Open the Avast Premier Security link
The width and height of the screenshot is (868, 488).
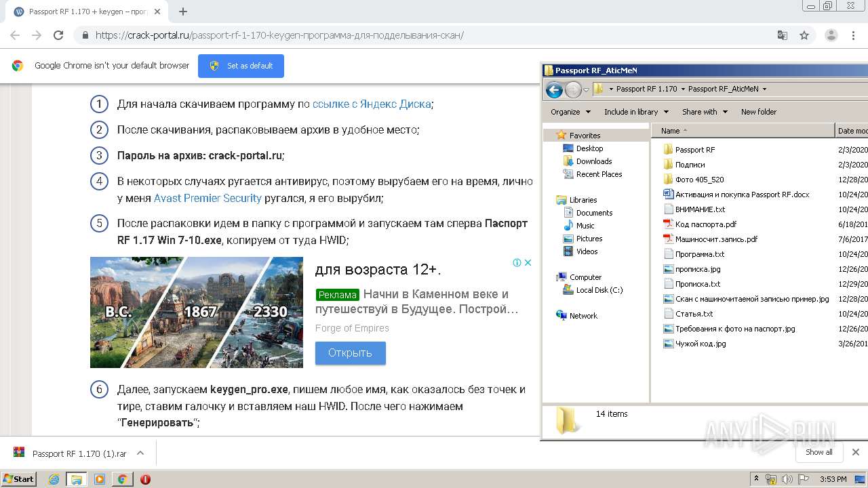pyautogui.click(x=208, y=199)
